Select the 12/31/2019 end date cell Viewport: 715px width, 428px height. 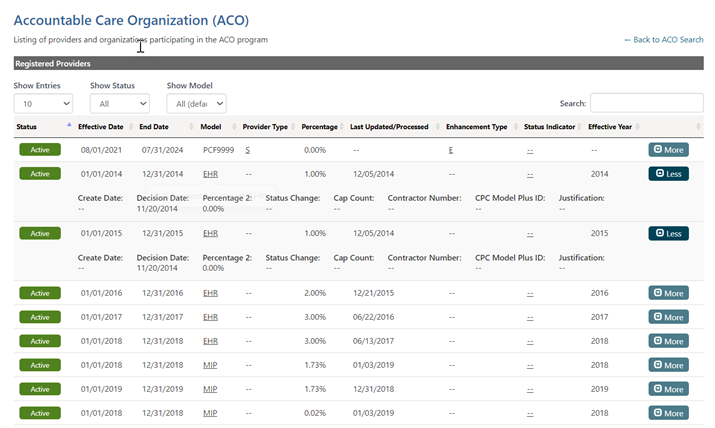coord(162,389)
